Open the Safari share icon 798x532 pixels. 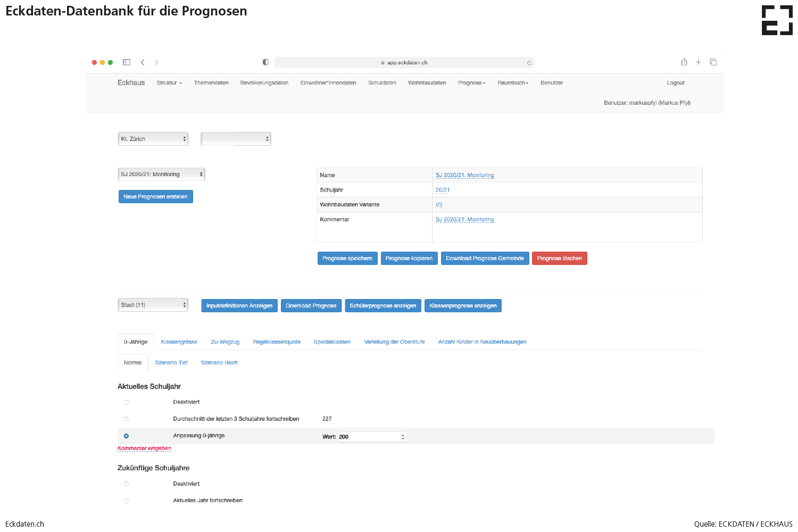684,62
